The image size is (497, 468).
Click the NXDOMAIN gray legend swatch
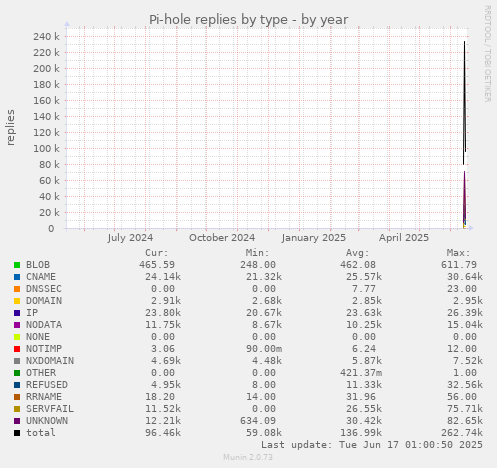coord(17,361)
